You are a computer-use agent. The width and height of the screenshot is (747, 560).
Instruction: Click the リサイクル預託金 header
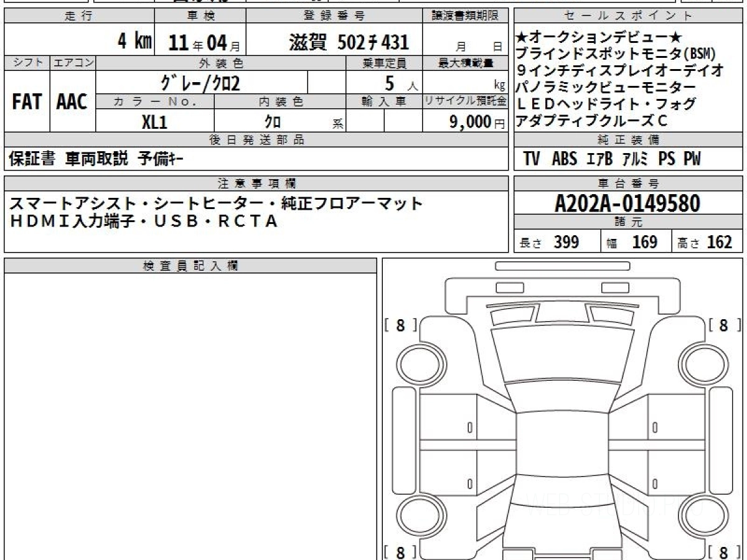point(466,101)
